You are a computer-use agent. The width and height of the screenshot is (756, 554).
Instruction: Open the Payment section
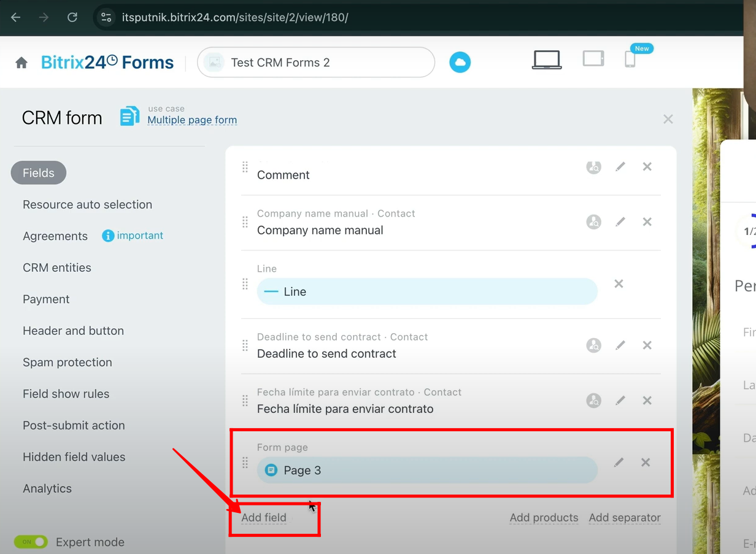click(x=46, y=299)
